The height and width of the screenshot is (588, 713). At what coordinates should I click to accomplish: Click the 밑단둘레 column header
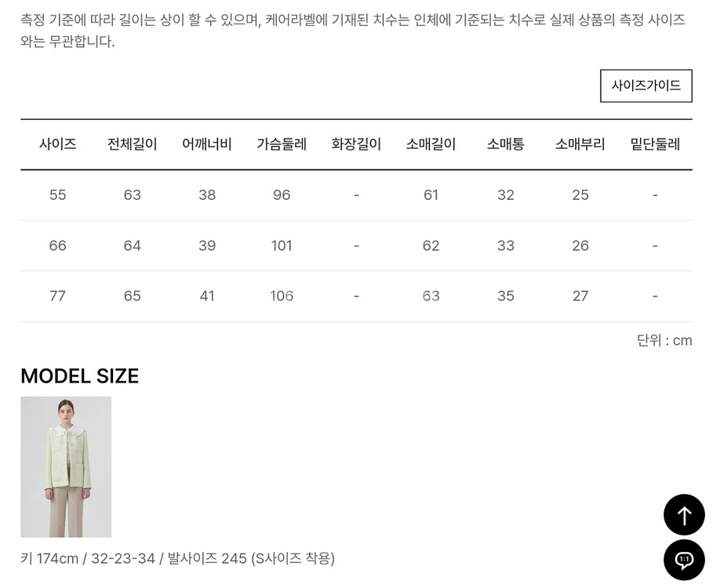(655, 144)
